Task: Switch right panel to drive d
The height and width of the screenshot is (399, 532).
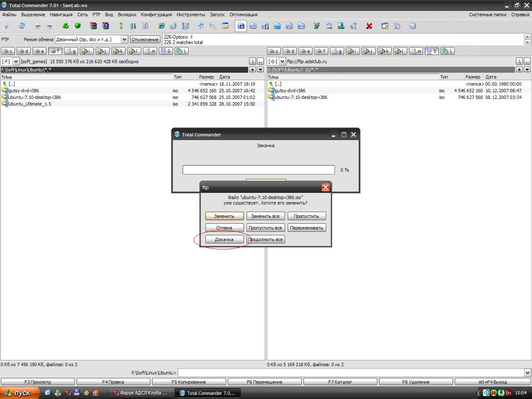Action: (x=289, y=51)
